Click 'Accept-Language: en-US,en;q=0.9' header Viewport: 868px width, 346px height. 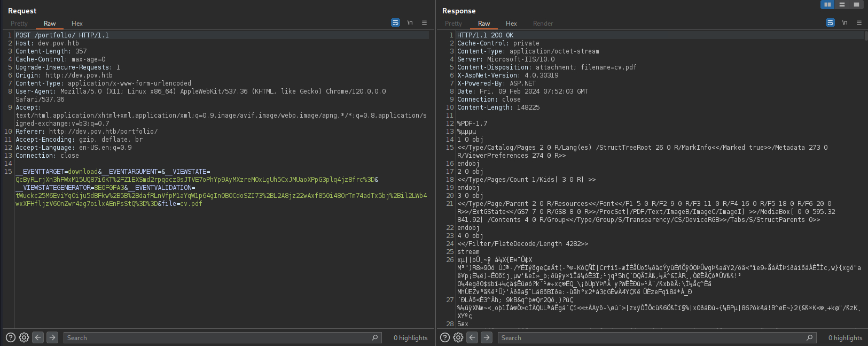pos(74,148)
